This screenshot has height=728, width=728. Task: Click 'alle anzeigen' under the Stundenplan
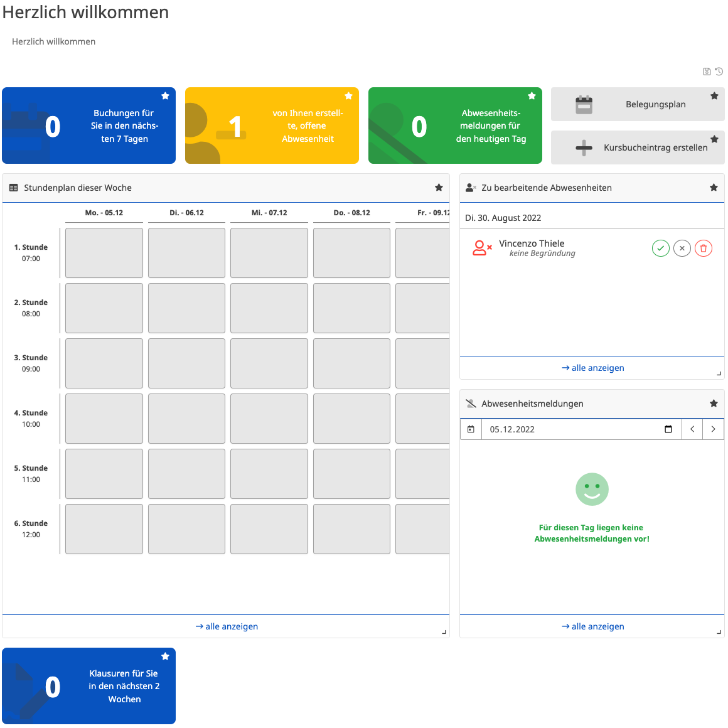pos(227,626)
